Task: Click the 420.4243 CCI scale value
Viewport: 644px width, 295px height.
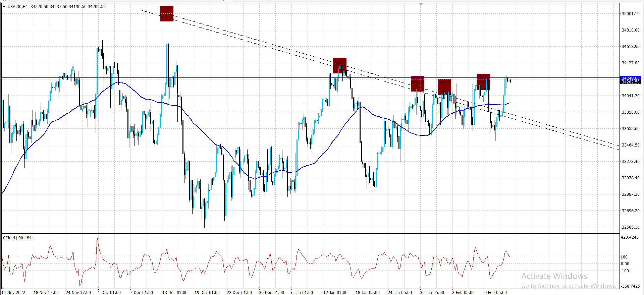Action: (x=630, y=237)
